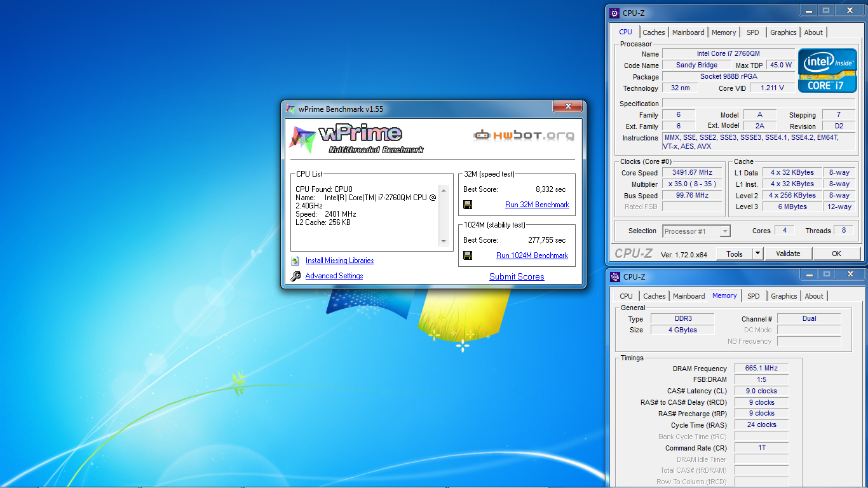Click Threads value '8' in CPU-Z
The height and width of the screenshot is (488, 868).
[x=844, y=231]
